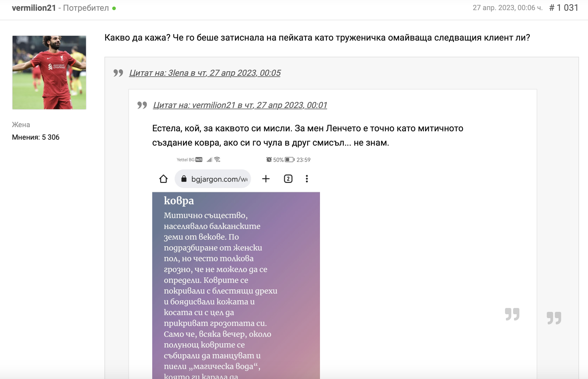Click the outer closing quotation mark icon
Image resolution: width=588 pixels, height=379 pixels.
point(554,318)
